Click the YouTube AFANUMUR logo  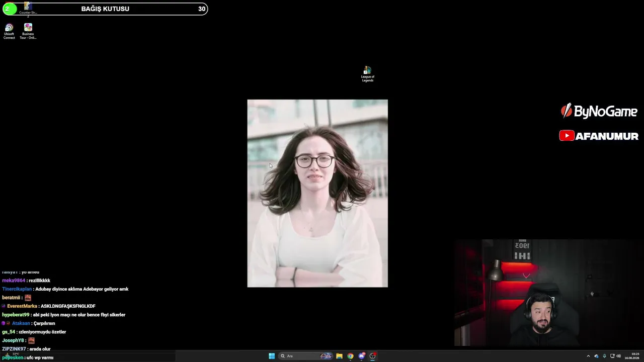[599, 136]
